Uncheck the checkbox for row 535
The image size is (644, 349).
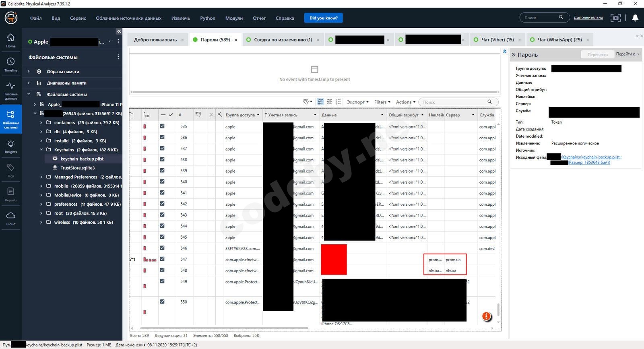coord(162,126)
